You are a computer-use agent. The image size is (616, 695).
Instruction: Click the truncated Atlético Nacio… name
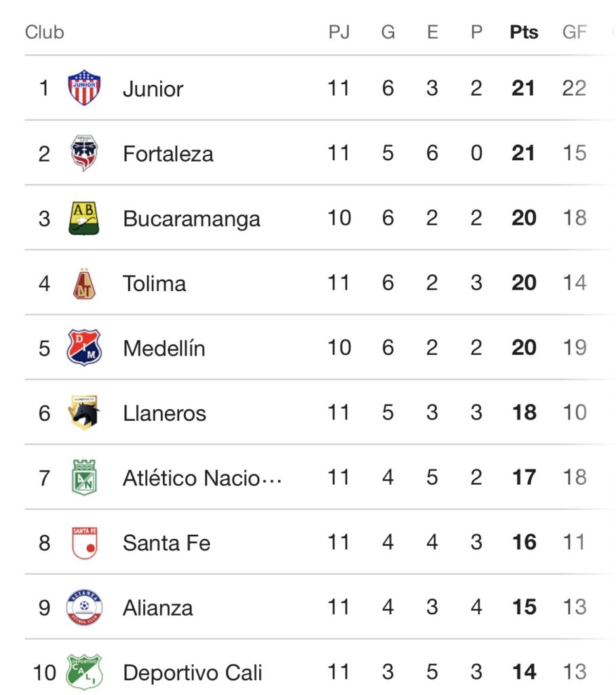(x=202, y=478)
